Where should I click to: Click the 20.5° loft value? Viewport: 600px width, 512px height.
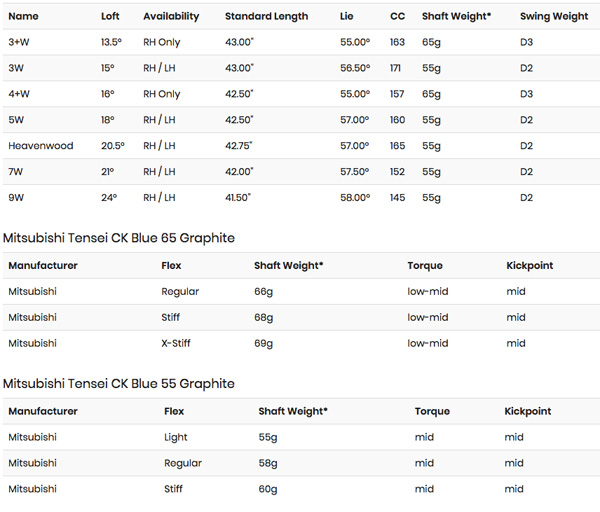pyautogui.click(x=114, y=146)
